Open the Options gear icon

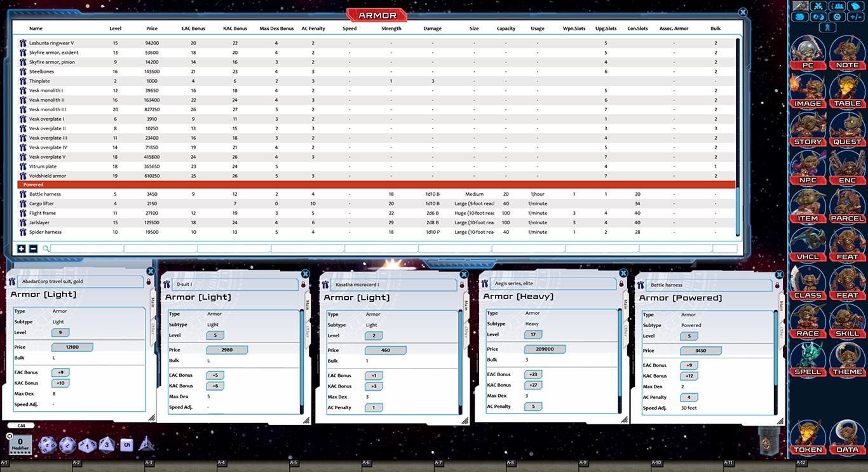837,18
